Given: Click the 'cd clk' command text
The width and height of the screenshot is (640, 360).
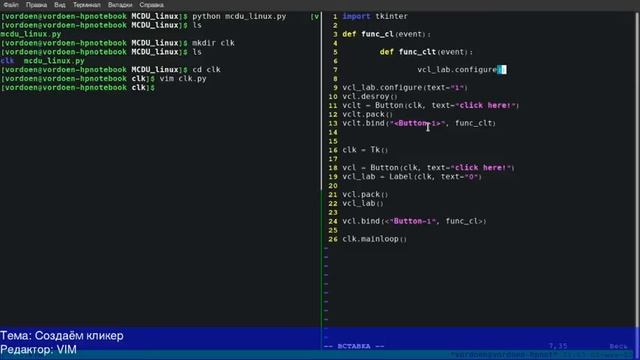Looking at the screenshot, I should tap(206, 69).
